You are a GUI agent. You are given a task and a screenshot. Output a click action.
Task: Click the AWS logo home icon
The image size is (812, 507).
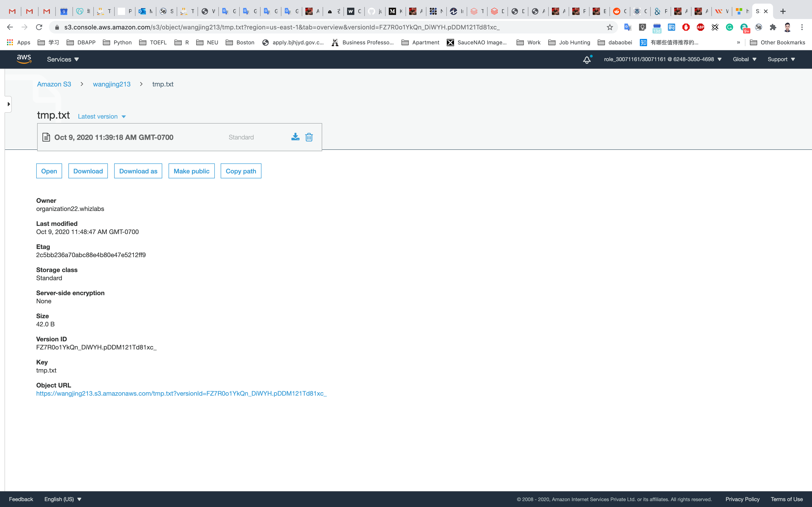[24, 59]
